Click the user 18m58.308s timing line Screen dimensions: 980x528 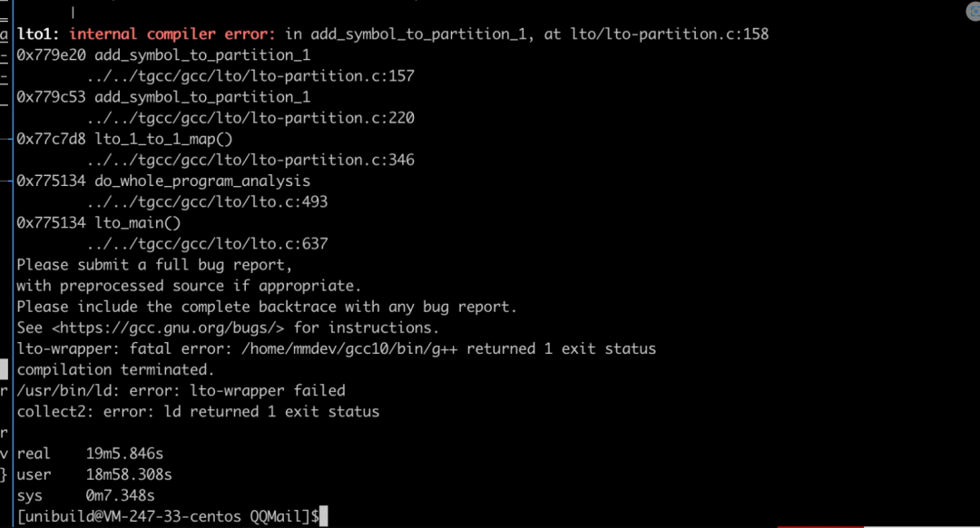tap(94, 474)
